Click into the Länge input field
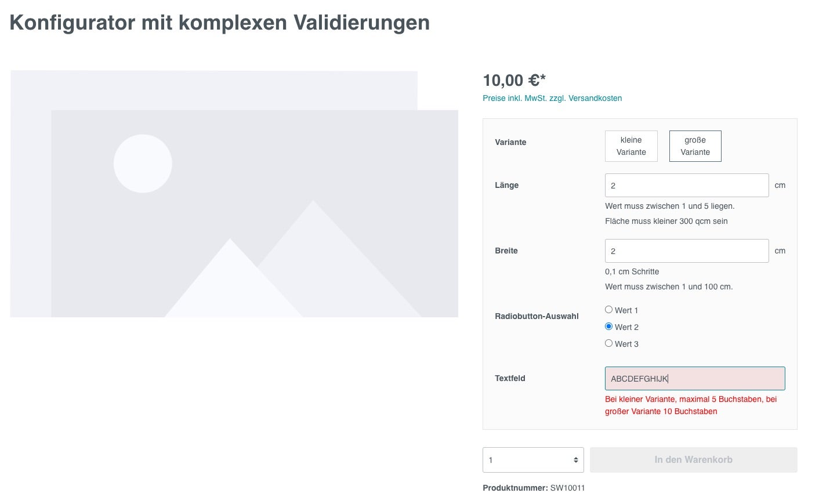The width and height of the screenshot is (819, 504). point(687,186)
